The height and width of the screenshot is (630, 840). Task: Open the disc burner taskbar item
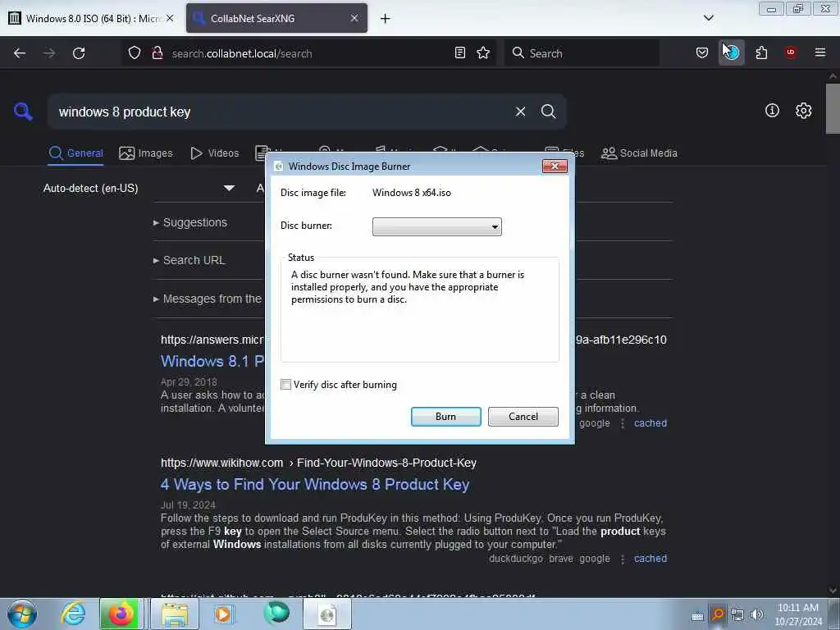(327, 614)
